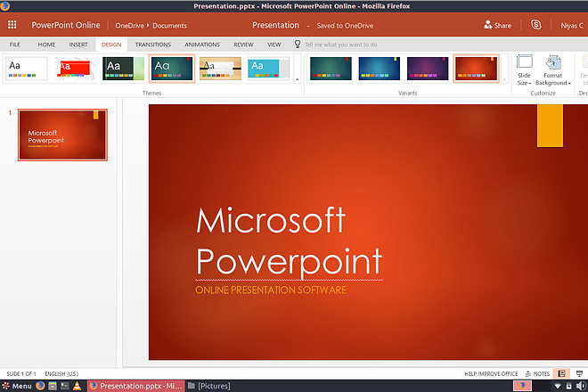Select the DESIGN tab

pyautogui.click(x=111, y=45)
